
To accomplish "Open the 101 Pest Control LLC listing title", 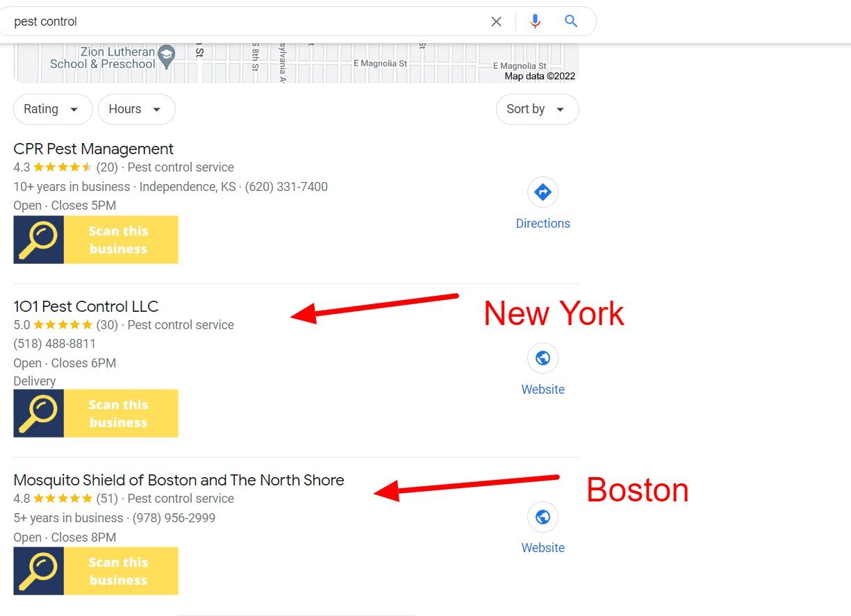I will [86, 306].
